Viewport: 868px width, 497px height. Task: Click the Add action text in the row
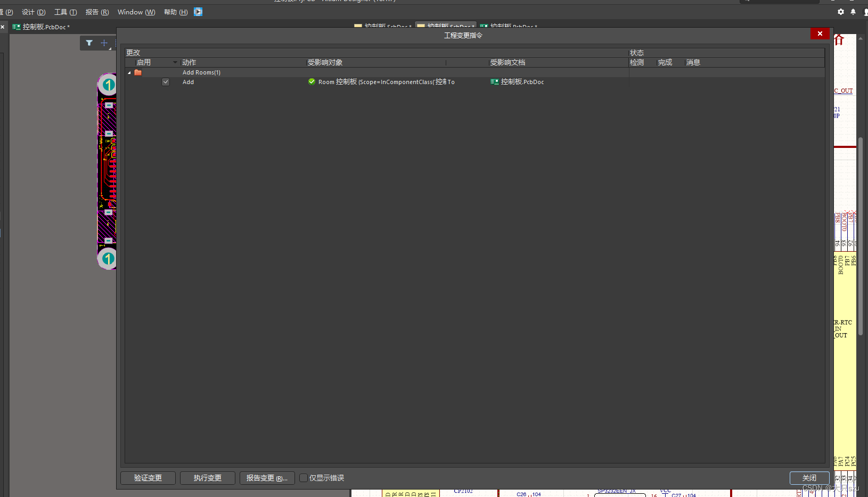click(188, 82)
